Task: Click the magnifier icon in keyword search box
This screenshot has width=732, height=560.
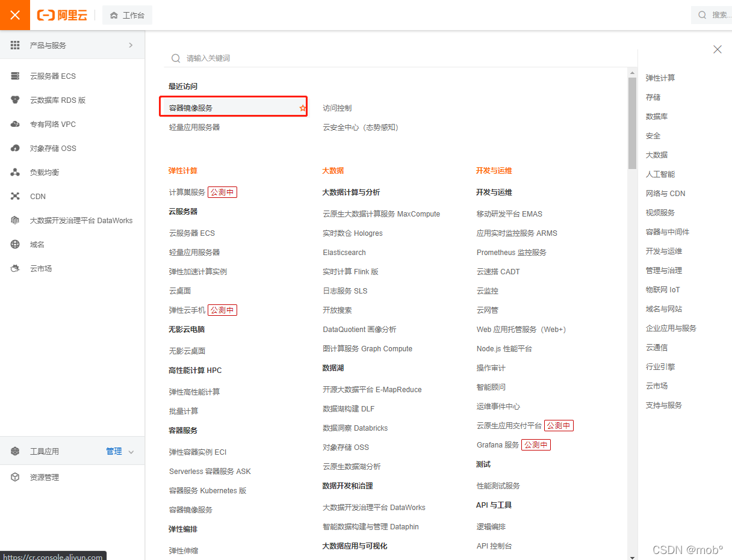Action: 176,58
